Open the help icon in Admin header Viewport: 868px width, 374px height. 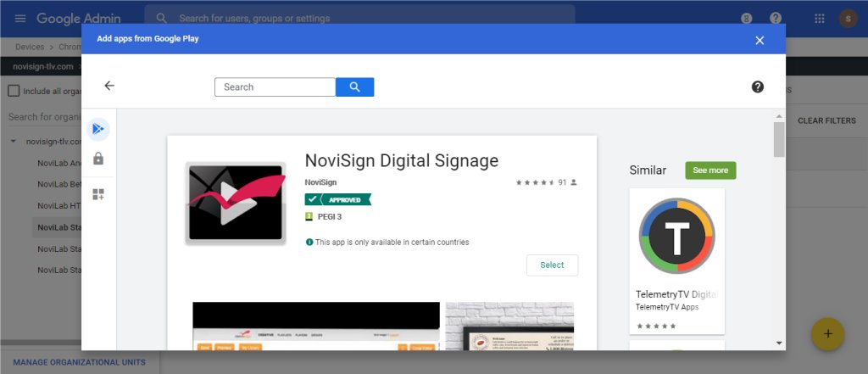[776, 19]
